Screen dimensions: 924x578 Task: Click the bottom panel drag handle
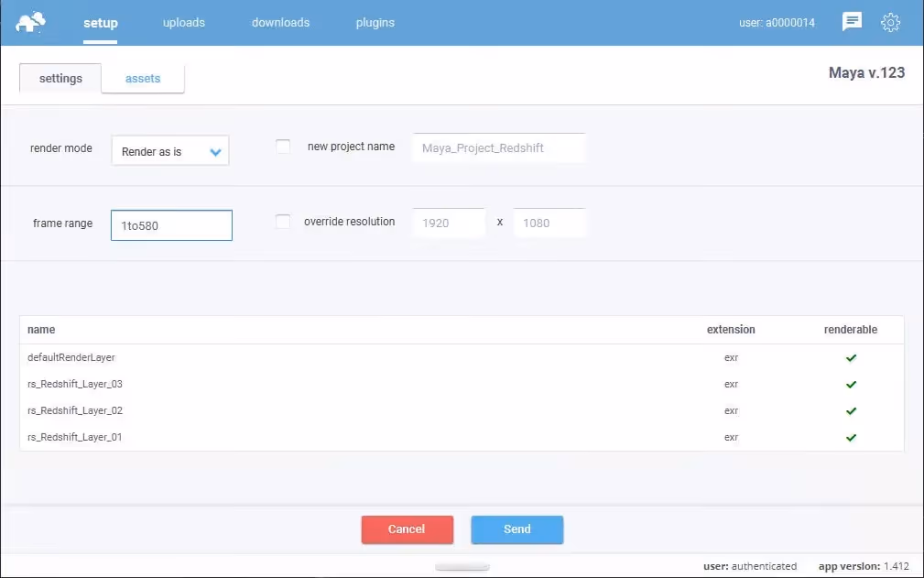462,567
